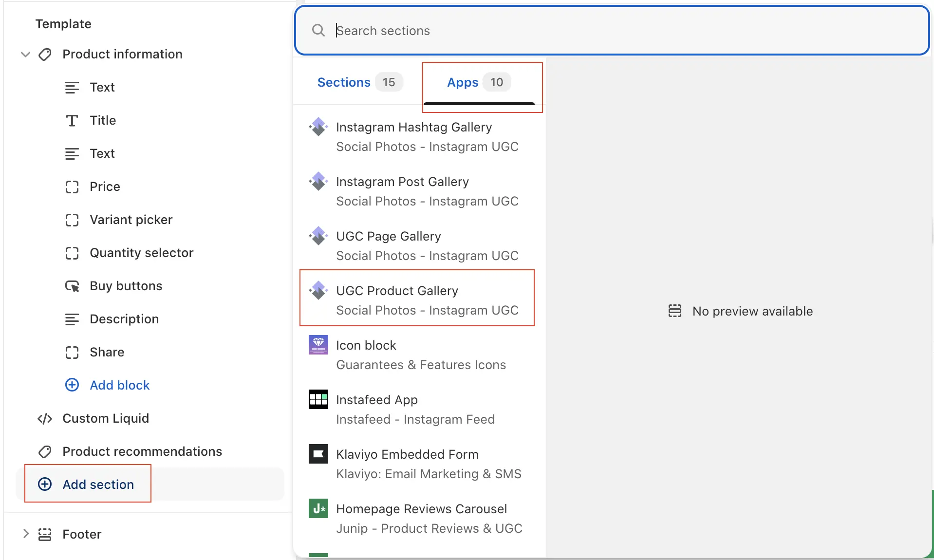Click the first Text block's lines icon
The width and height of the screenshot is (934, 560).
click(x=72, y=88)
